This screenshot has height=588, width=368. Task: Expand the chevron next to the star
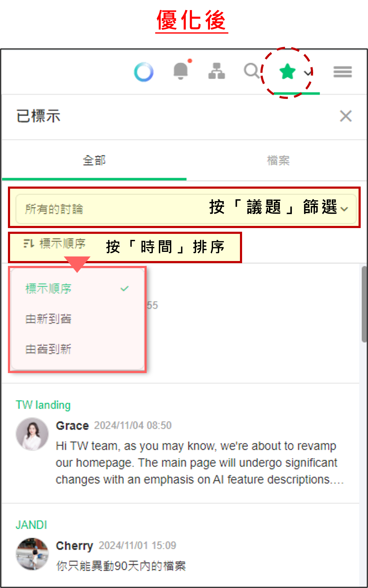(308, 73)
